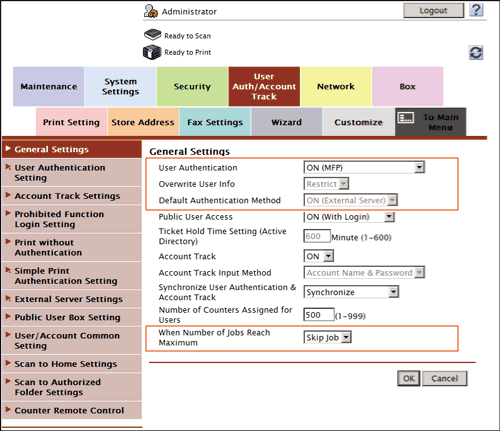
Task: Click the To Main Menu panel icon
Action: pyautogui.click(x=406, y=118)
